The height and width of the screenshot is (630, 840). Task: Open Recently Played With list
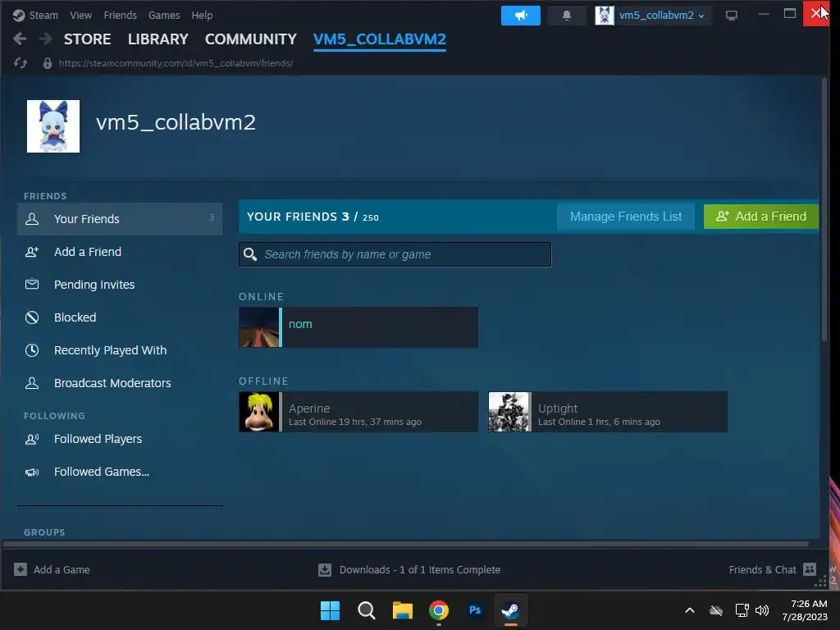pyautogui.click(x=111, y=350)
